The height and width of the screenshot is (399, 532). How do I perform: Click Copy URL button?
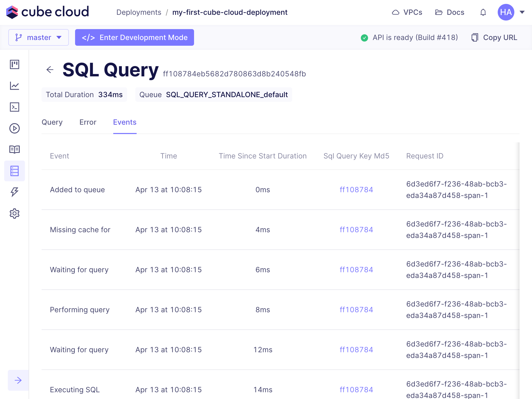point(494,37)
